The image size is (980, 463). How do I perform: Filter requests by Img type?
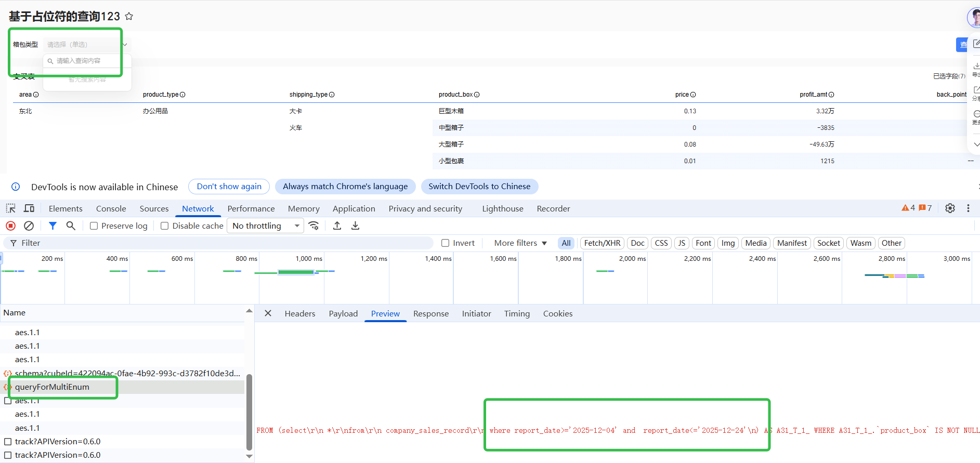(x=728, y=243)
